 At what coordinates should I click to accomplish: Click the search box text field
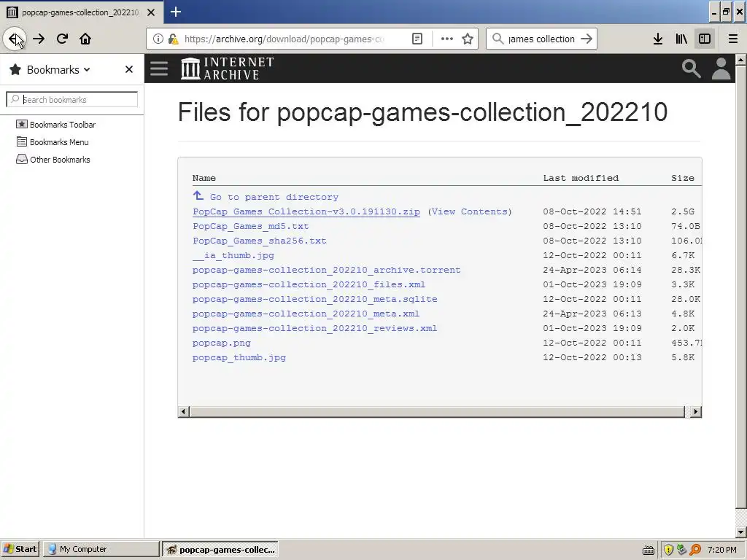tap(542, 39)
